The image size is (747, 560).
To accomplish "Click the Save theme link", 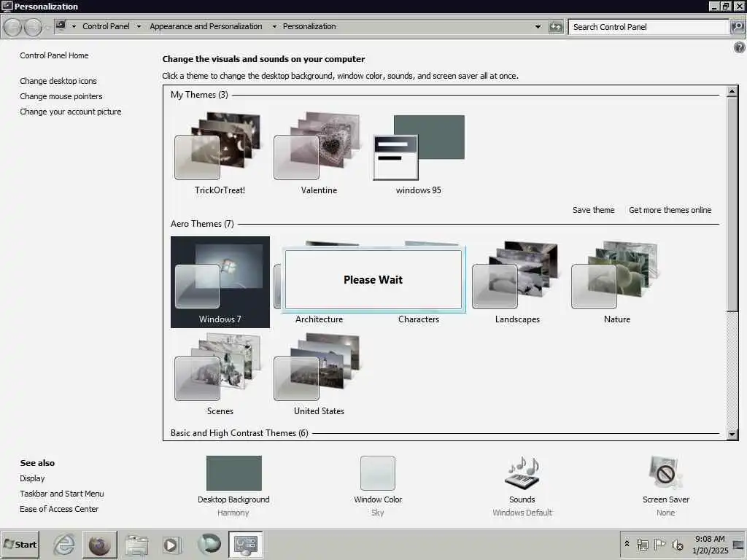I will click(593, 210).
